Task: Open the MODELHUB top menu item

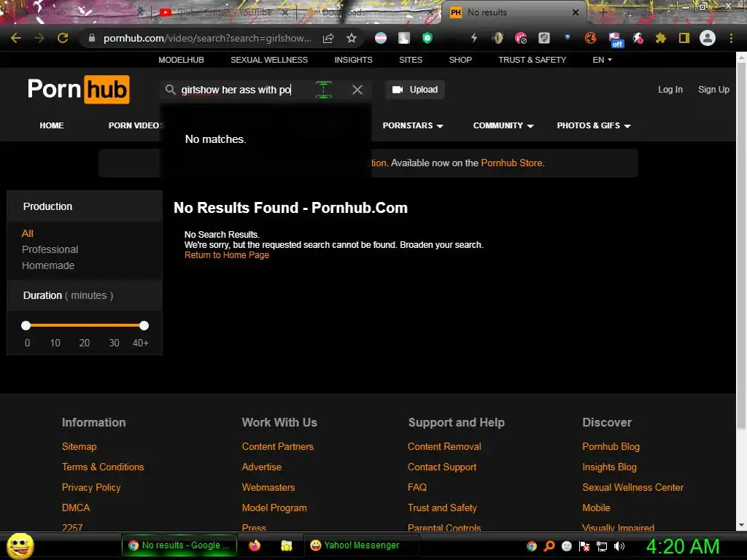Action: pyautogui.click(x=181, y=60)
